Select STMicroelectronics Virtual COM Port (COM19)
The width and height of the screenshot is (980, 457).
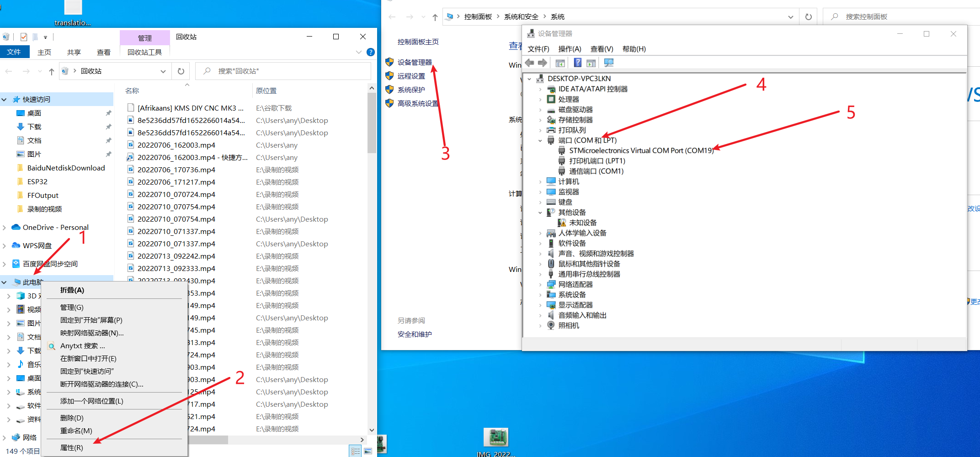[x=641, y=150]
